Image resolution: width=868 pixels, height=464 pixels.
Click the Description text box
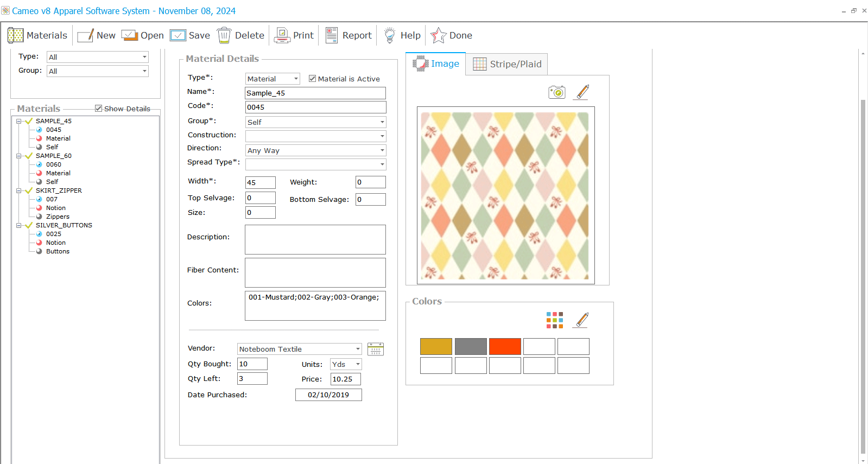click(x=315, y=239)
